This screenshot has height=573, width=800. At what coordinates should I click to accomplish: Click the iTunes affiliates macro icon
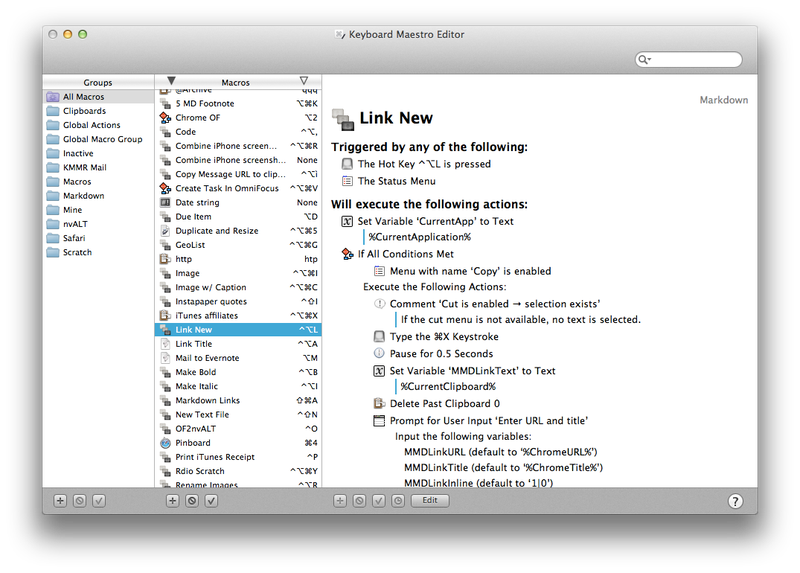coord(165,315)
